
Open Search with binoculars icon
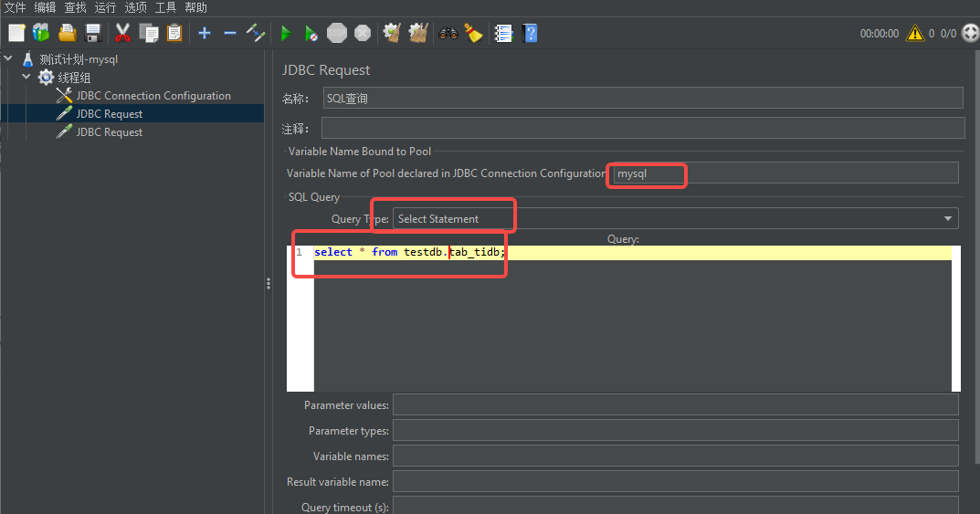pos(448,33)
